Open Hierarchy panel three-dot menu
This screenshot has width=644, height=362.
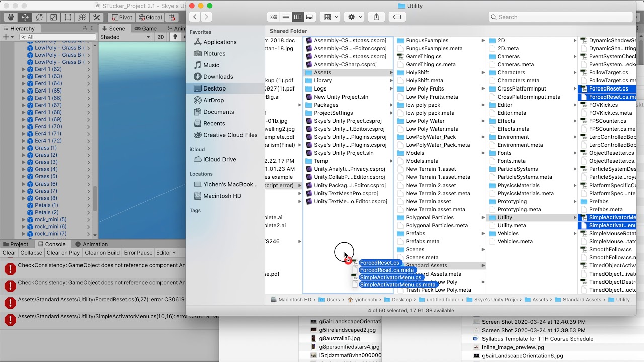coord(91,29)
